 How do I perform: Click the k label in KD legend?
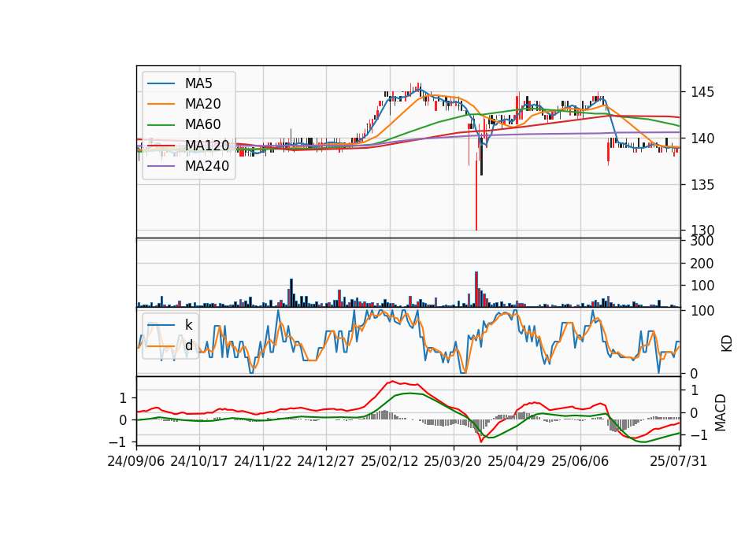[x=188, y=325]
